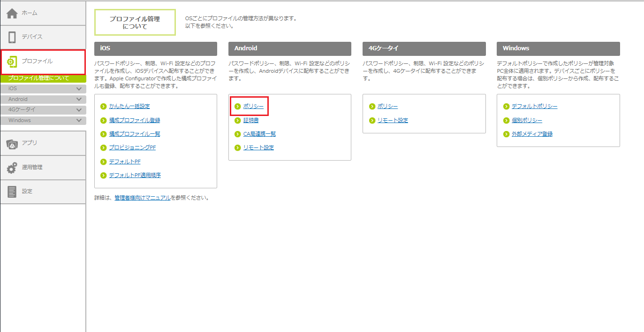Open the Android ポリシー link
644x332 pixels.
coord(253,107)
